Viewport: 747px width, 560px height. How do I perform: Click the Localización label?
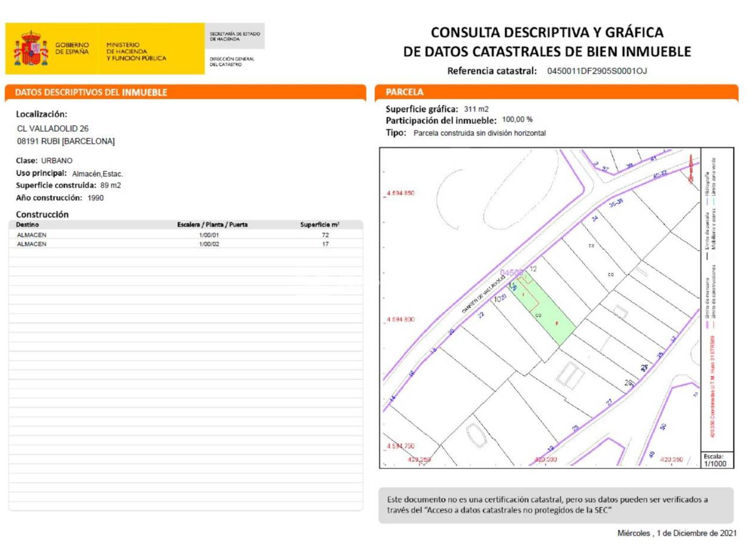[x=41, y=114]
